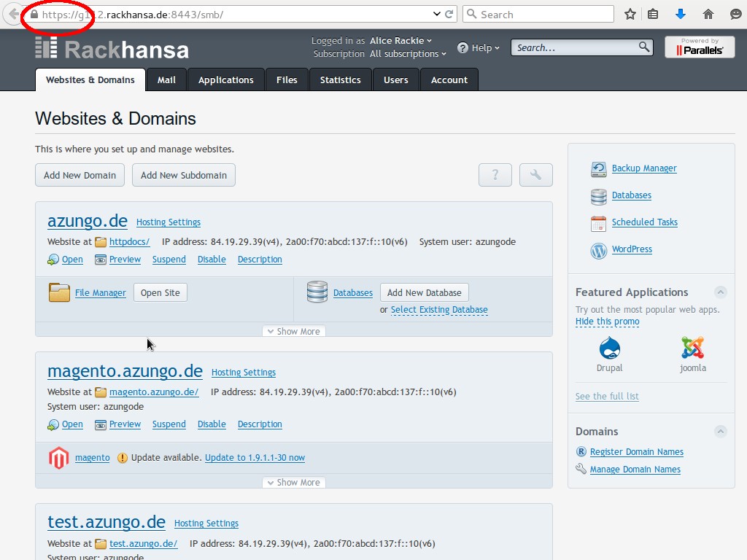This screenshot has width=747, height=560.
Task: Go to the Users tab
Action: [396, 79]
